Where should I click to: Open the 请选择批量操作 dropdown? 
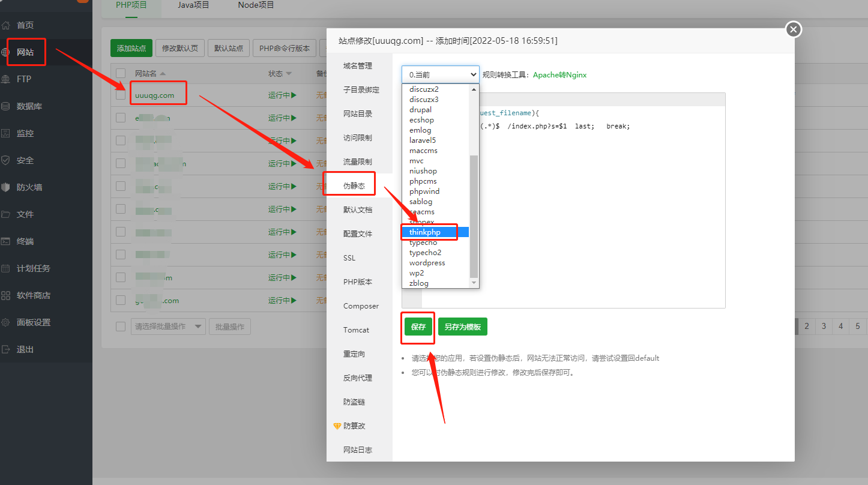168,327
